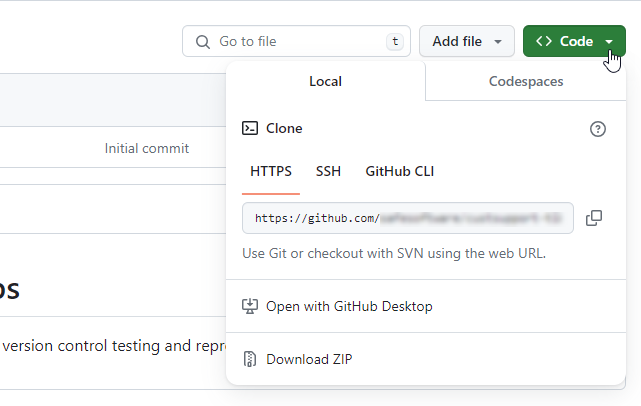This screenshot has width=641, height=406.
Task: Click the terminal icon next to Clone
Action: [x=251, y=129]
